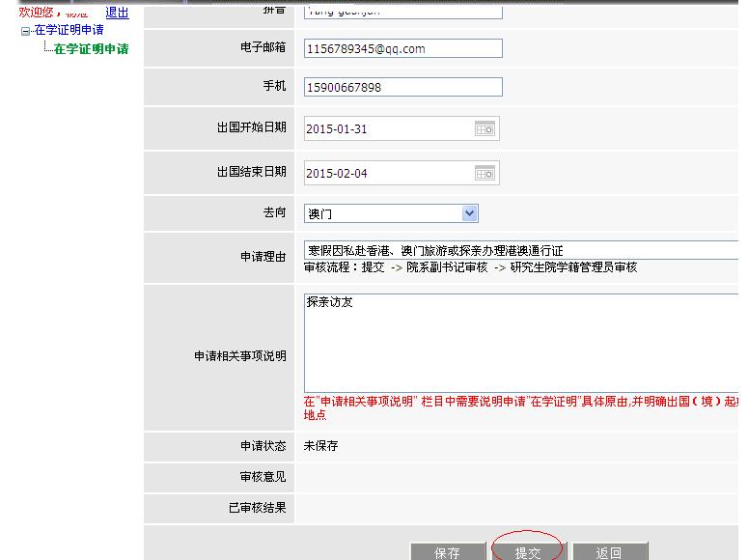
Task: Click the 审核流程 workflow description text
Action: (470, 267)
